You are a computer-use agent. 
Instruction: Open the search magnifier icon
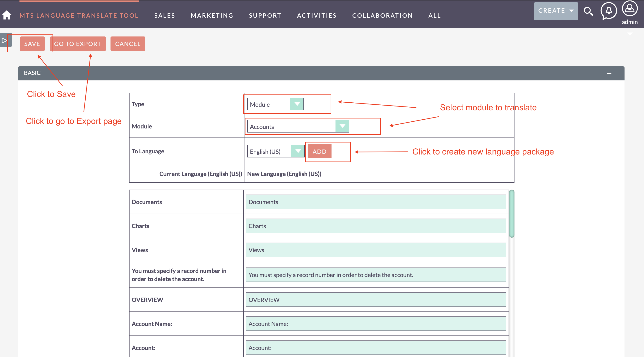coord(588,11)
